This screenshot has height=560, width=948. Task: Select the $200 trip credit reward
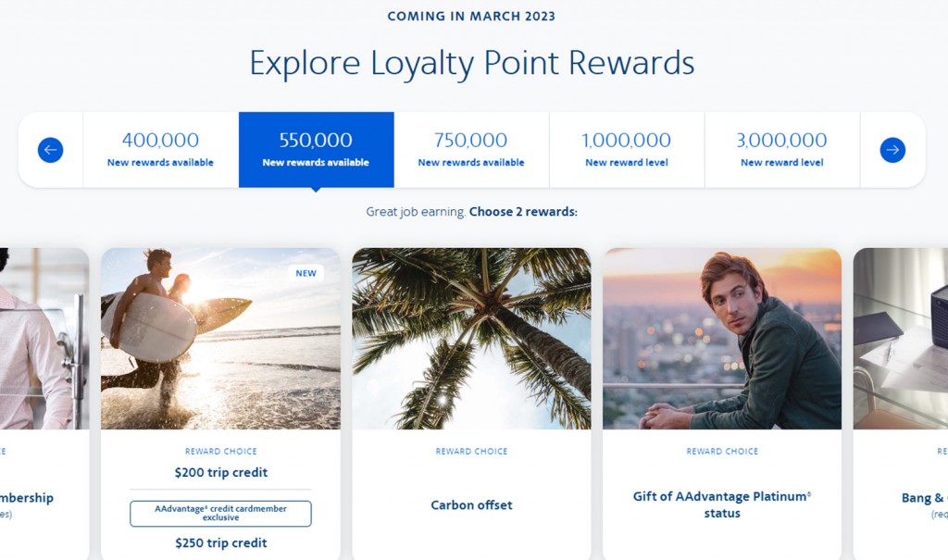click(x=220, y=473)
